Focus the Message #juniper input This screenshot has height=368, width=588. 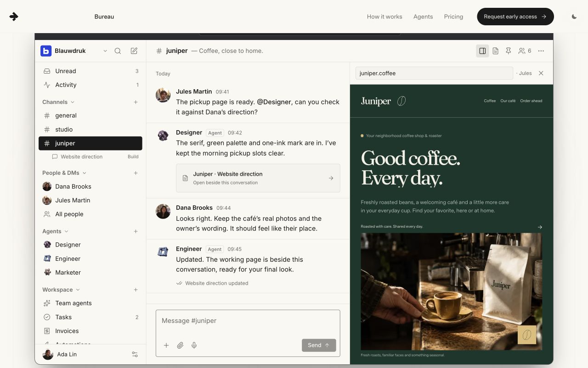[x=248, y=321]
